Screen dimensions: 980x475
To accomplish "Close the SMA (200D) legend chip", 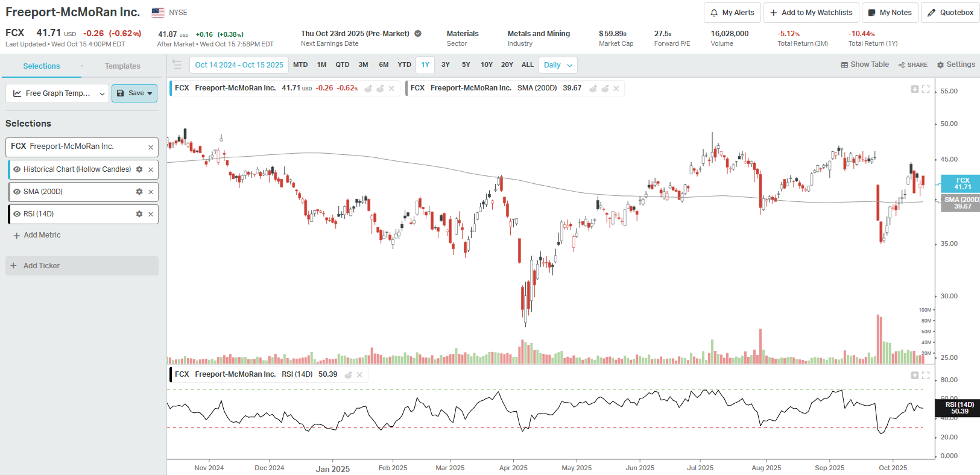I will tap(616, 89).
